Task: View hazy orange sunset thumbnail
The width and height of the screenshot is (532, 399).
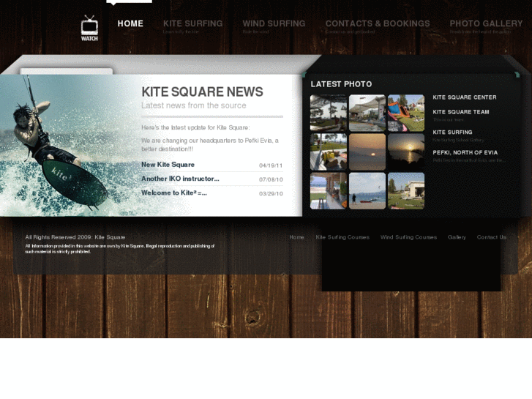Action: point(367,152)
